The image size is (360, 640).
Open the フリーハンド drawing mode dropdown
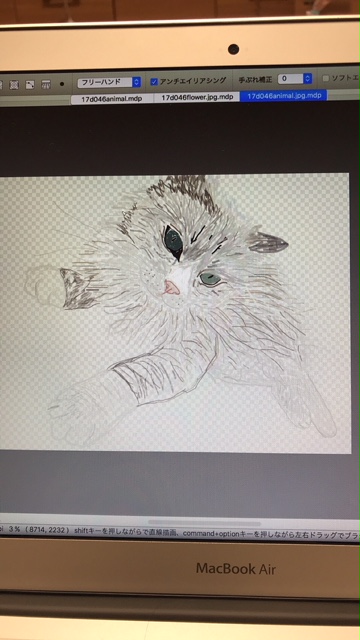[x=109, y=82]
